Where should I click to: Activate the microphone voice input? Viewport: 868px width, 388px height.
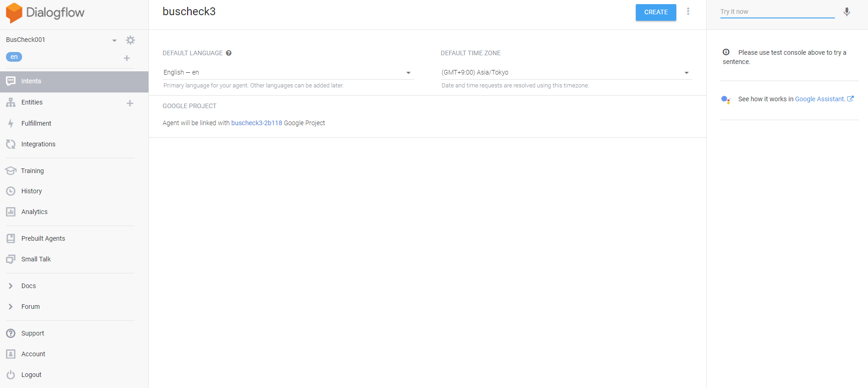[x=847, y=12]
